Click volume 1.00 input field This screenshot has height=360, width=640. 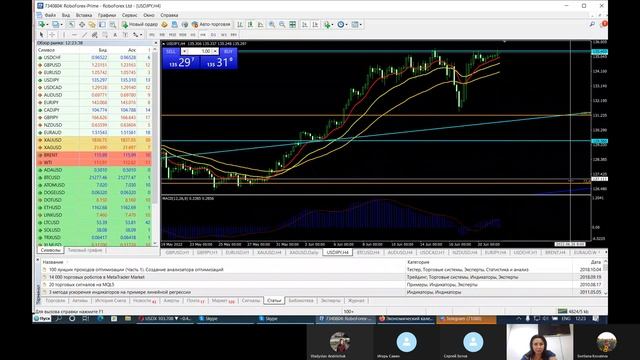coord(200,51)
